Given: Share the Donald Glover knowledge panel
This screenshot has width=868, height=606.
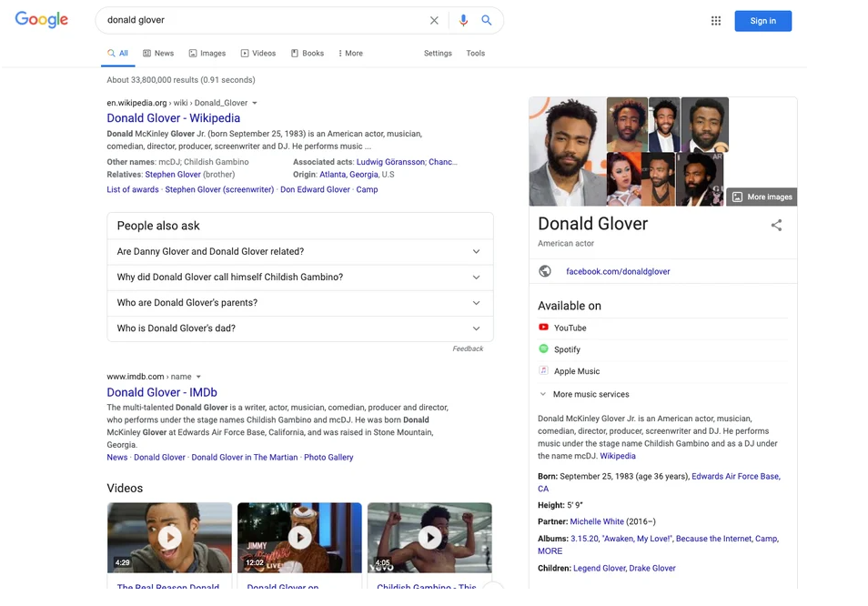Looking at the screenshot, I should [x=777, y=226].
